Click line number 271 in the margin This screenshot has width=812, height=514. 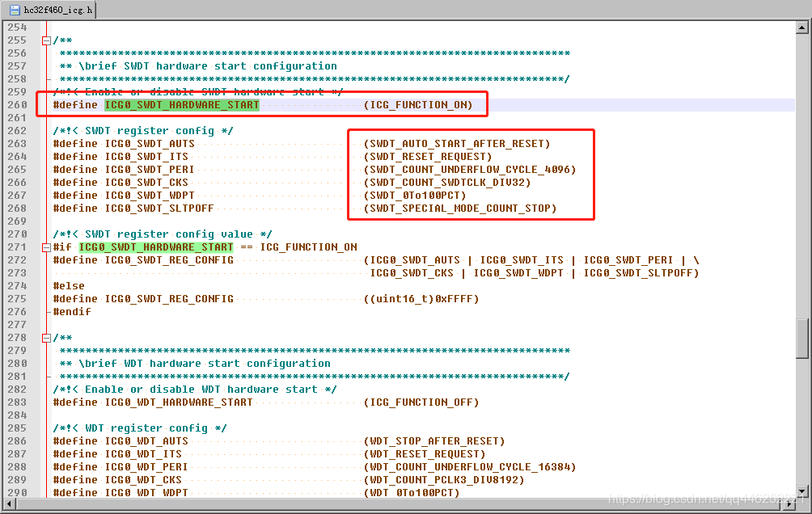17,247
